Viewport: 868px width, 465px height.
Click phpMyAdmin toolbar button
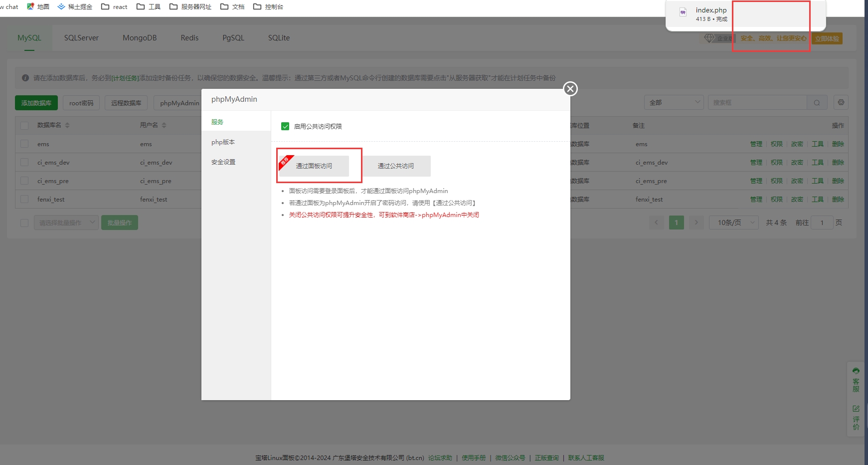[x=178, y=103]
